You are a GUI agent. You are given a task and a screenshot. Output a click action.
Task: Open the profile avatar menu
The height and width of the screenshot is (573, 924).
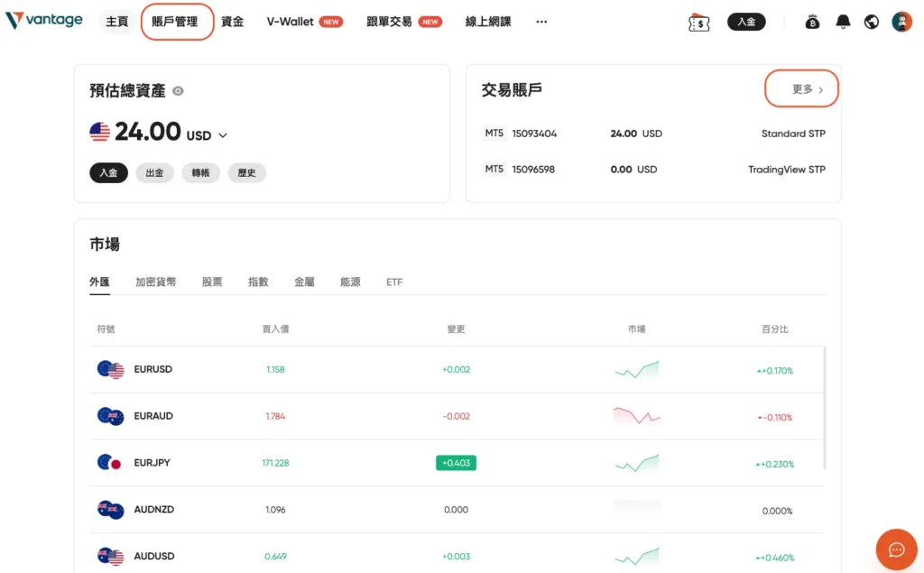(901, 21)
